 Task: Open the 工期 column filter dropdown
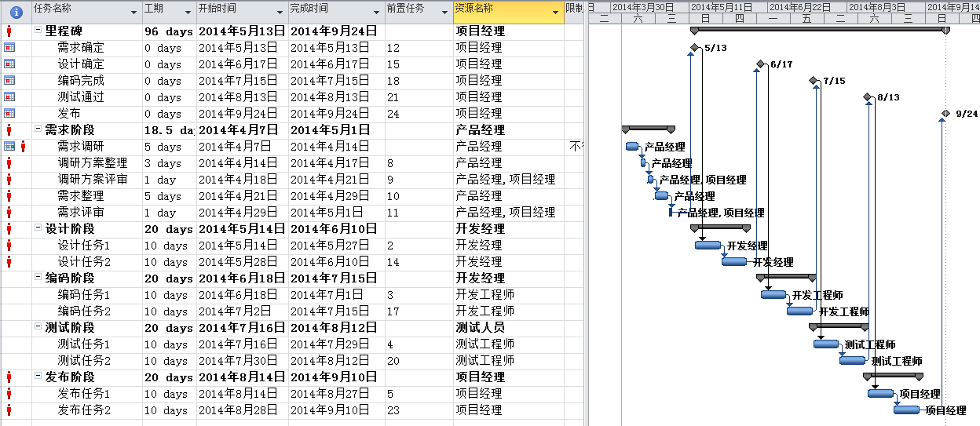188,13
